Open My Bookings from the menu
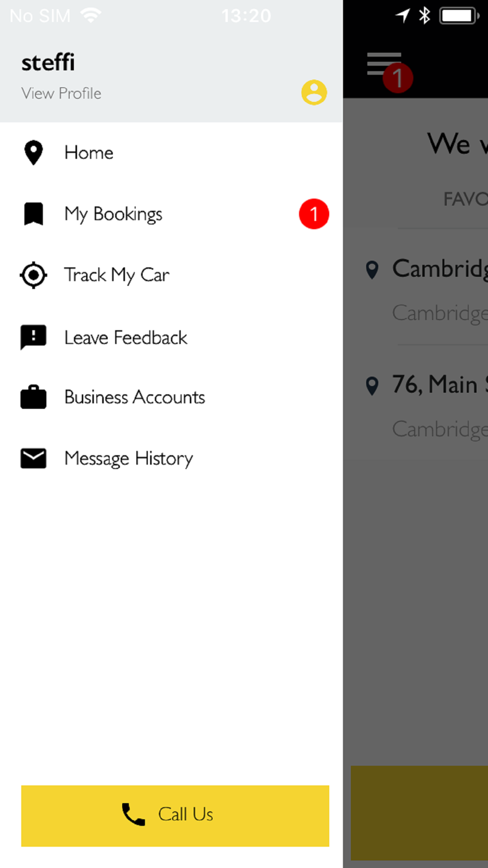The height and width of the screenshot is (868, 488). click(x=113, y=214)
